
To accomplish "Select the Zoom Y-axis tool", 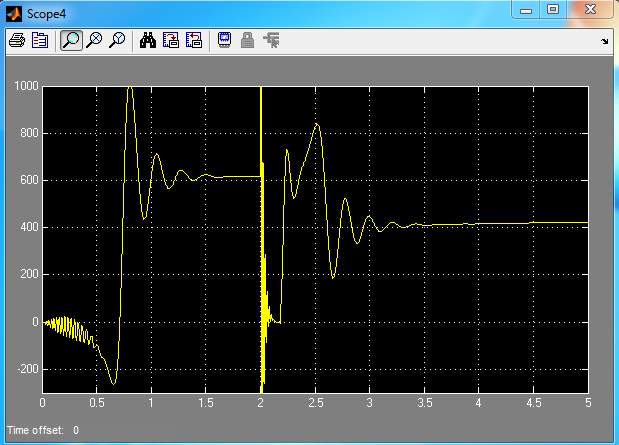I will pyautogui.click(x=118, y=41).
